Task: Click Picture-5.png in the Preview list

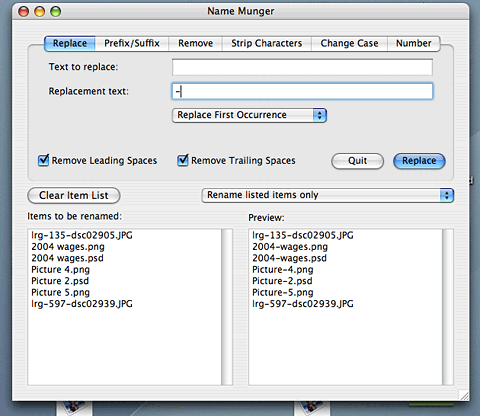Action: click(283, 292)
